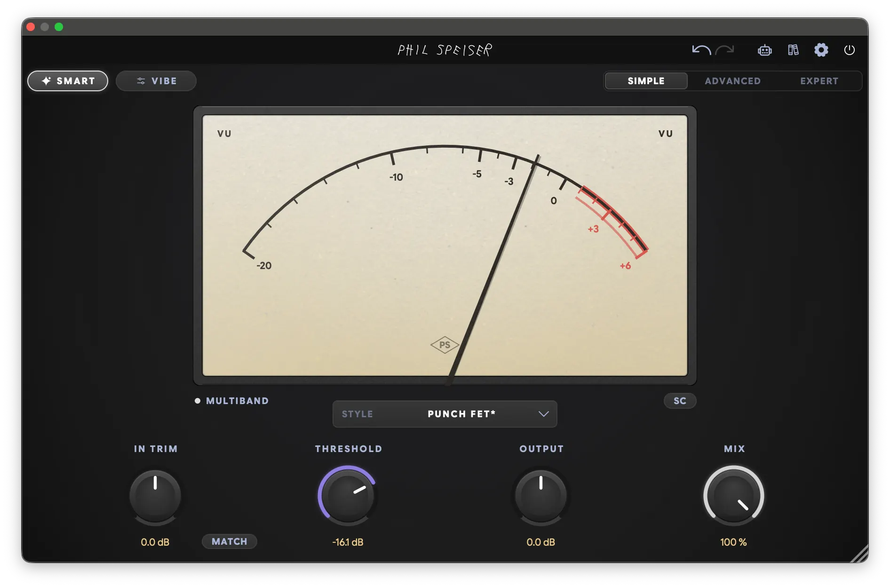Switch to the SIMPLE tab
The width and height of the screenshot is (890, 588).
646,81
